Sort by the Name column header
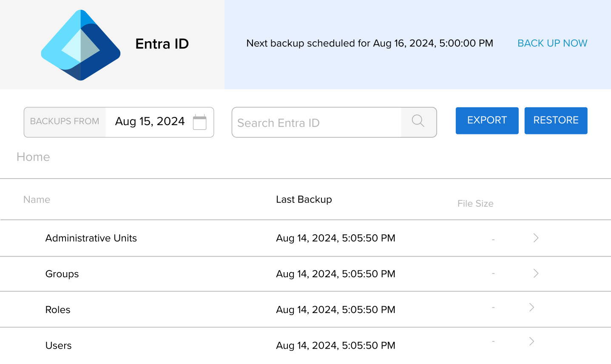The image size is (611, 364). [x=37, y=199]
